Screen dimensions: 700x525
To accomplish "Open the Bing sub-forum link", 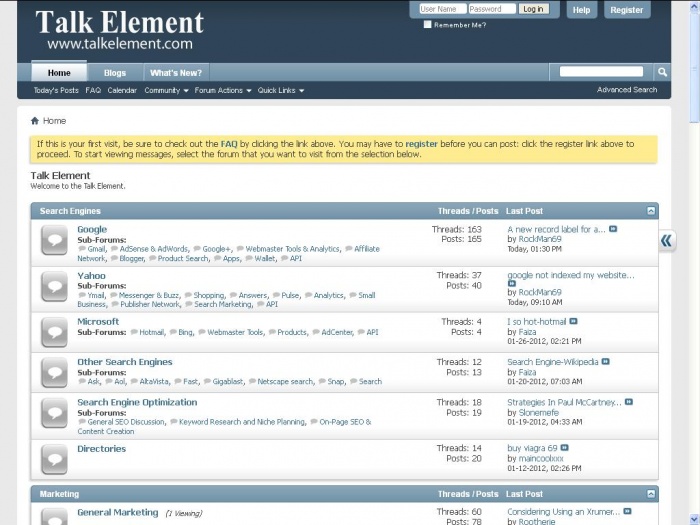I will tap(185, 332).
